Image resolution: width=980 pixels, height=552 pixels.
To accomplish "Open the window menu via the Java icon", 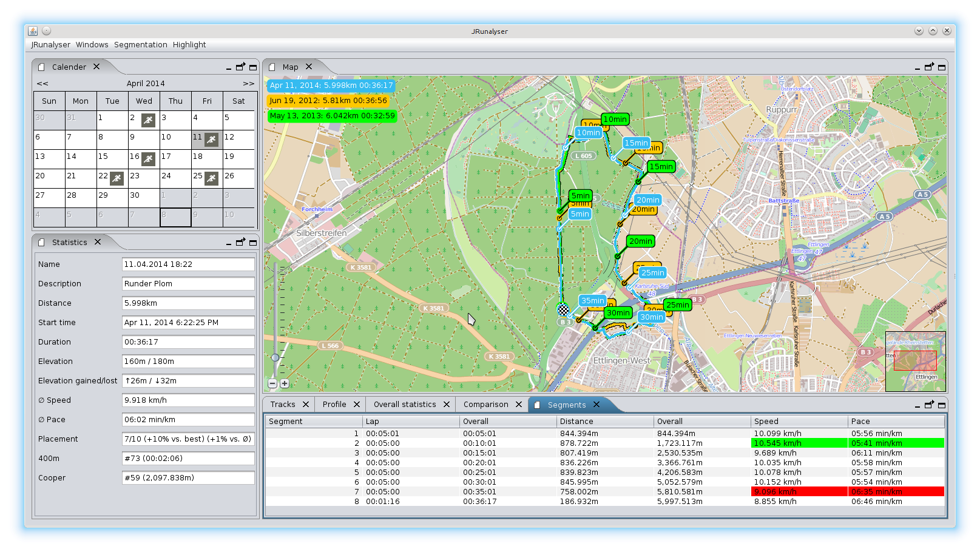I will click(32, 30).
